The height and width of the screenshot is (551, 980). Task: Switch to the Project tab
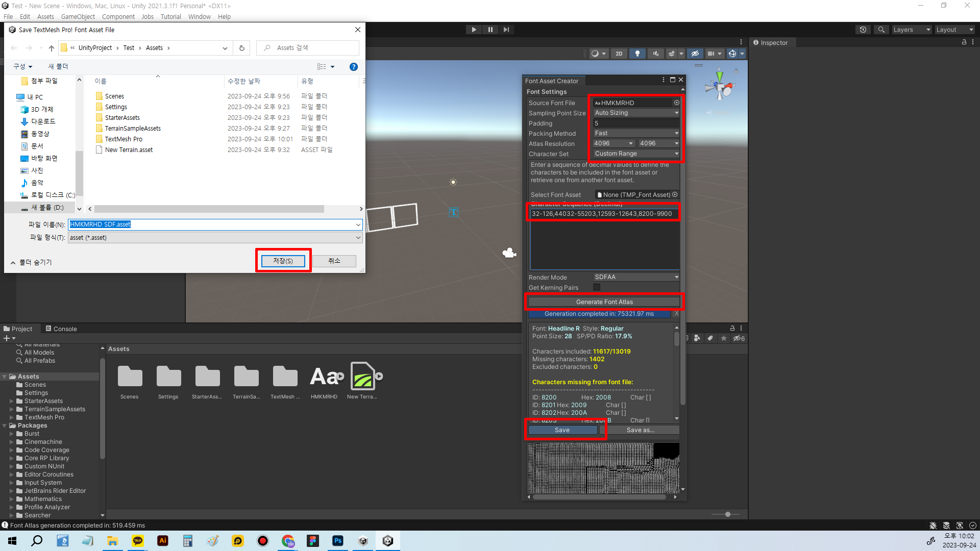(x=18, y=329)
